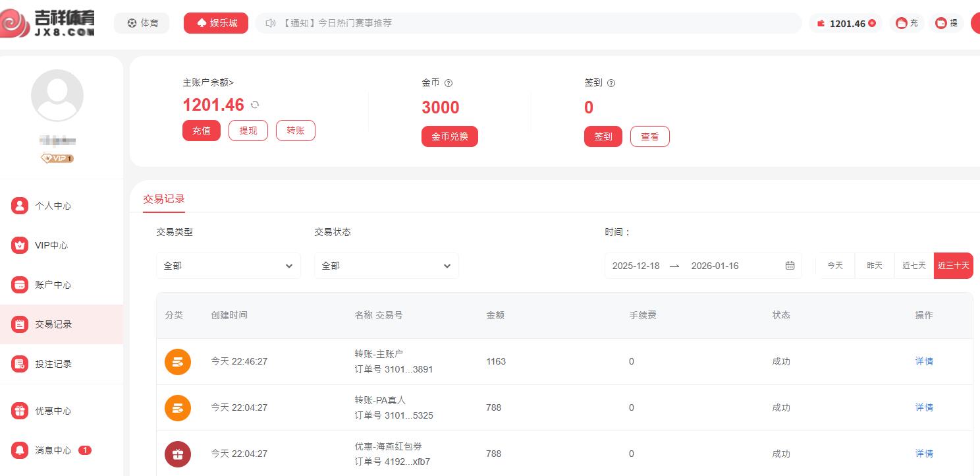Screen dimensions: 980x476
Task: Select the 昨天 time filter
Action: click(875, 266)
